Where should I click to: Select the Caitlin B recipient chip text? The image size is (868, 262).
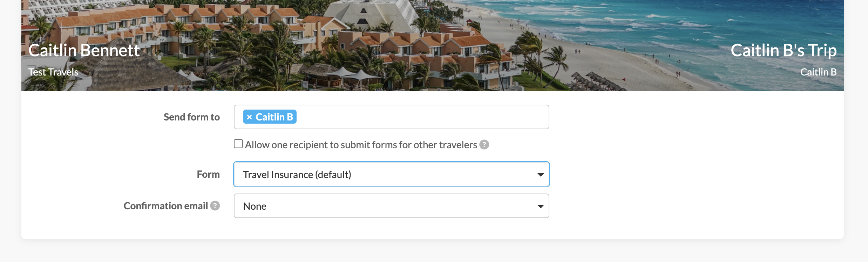click(274, 117)
